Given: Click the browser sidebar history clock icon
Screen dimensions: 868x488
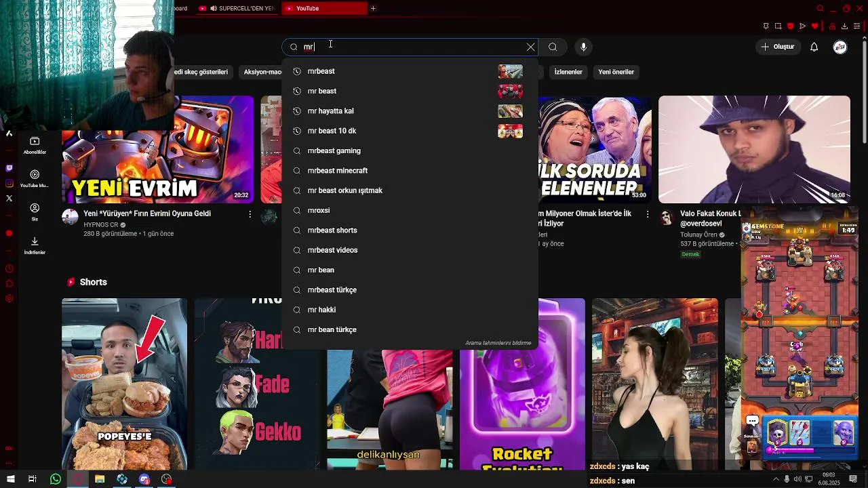Looking at the screenshot, I should (9, 268).
